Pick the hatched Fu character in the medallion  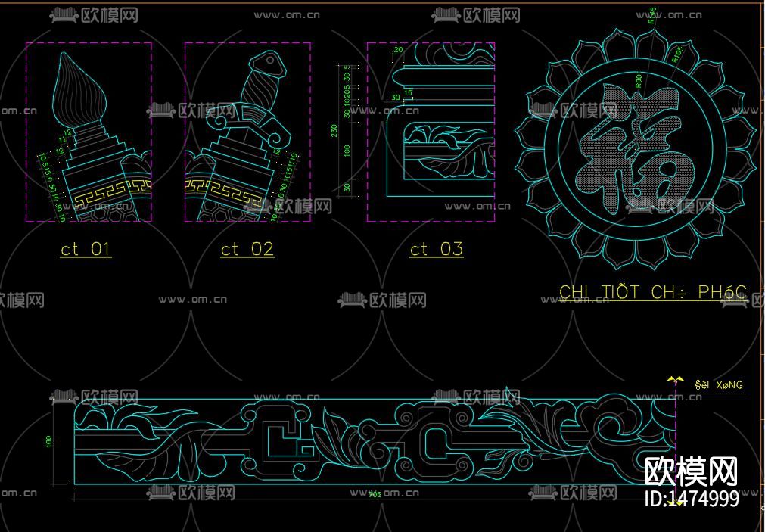[634, 149]
